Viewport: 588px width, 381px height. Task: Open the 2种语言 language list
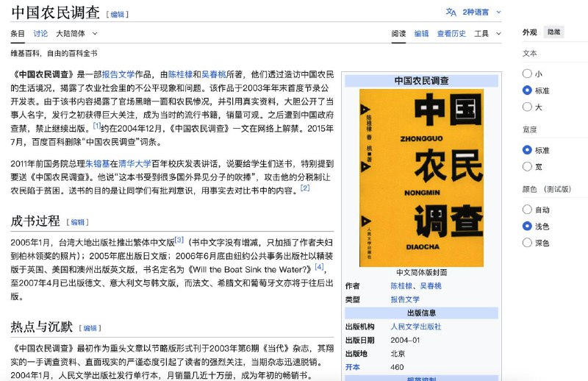coord(476,13)
